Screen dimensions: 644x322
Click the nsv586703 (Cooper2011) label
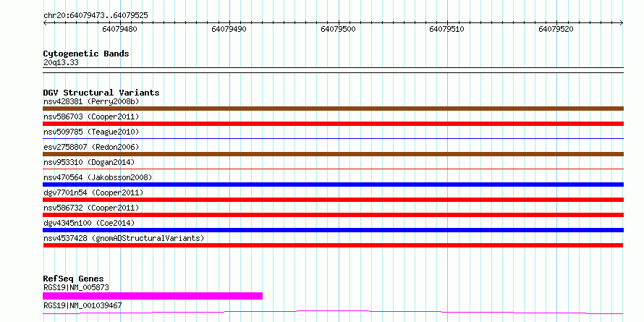tap(91, 116)
